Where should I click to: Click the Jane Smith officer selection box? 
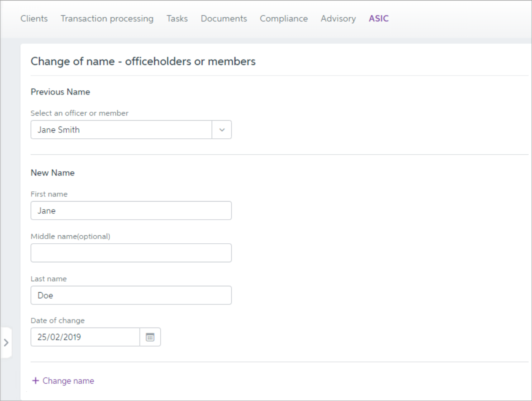121,130
